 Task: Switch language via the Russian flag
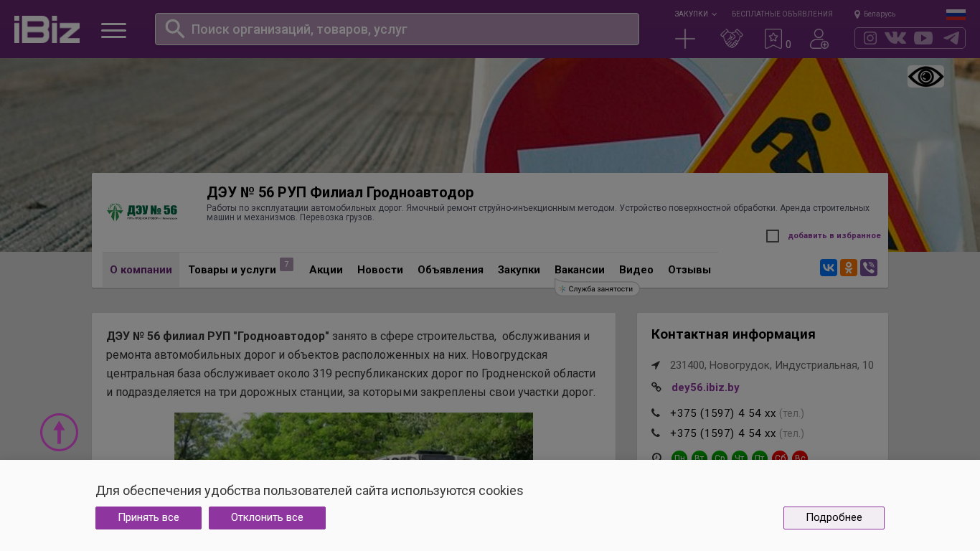coord(956,14)
